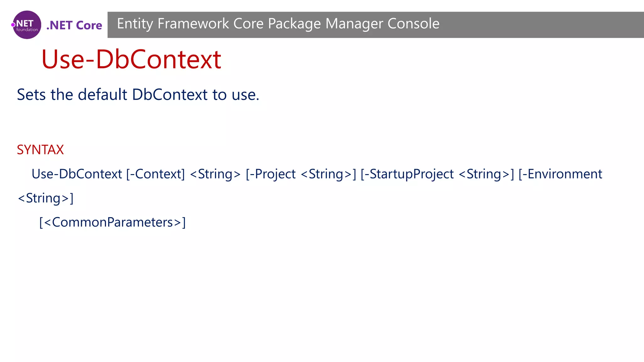Select the '[-Context]' parameter text
This screenshot has width=644, height=362.
coord(155,174)
